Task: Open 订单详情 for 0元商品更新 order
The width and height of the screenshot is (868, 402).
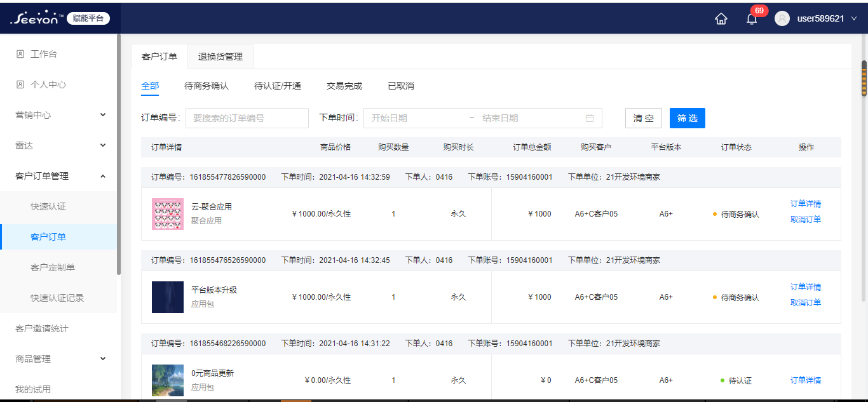Action: [x=806, y=380]
